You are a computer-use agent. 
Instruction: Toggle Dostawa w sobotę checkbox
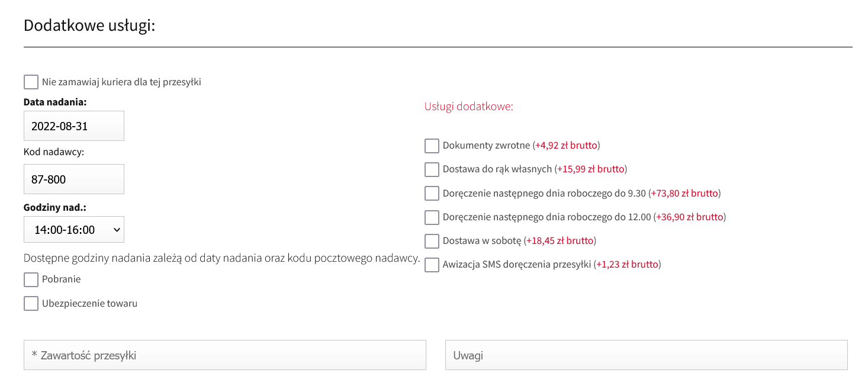coord(432,241)
